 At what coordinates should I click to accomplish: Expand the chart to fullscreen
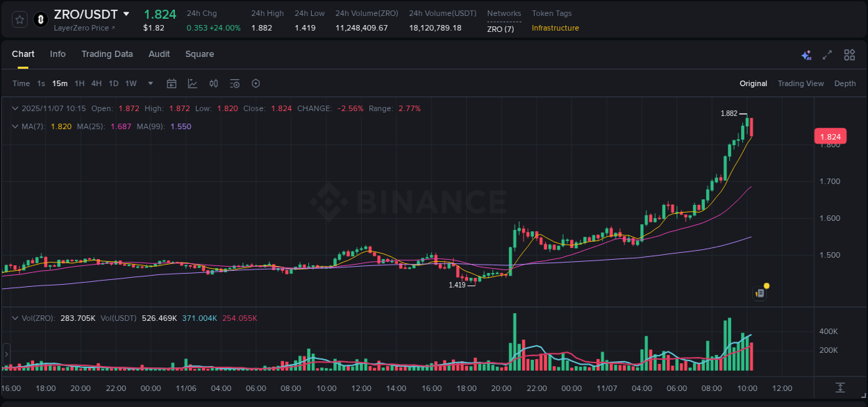[826, 55]
